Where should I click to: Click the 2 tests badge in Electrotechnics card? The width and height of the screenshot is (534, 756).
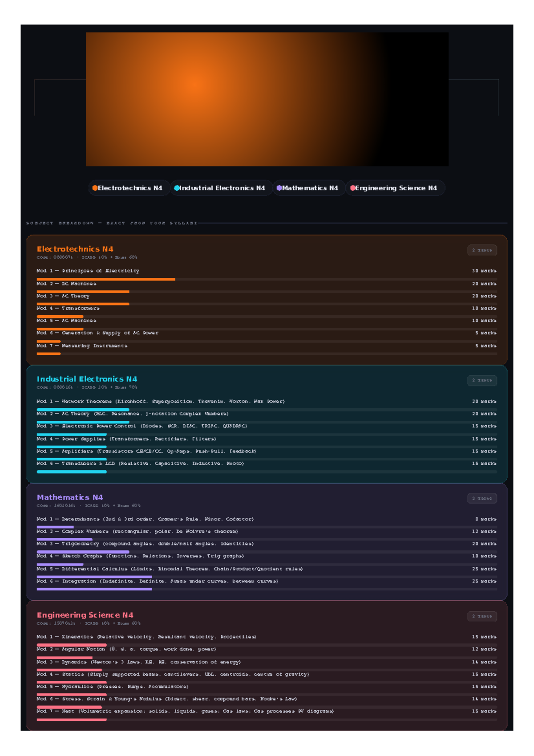[x=482, y=250]
